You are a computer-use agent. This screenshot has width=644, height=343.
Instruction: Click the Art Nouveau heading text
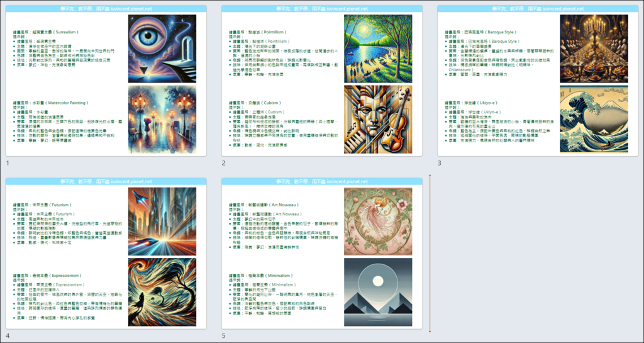point(264,205)
